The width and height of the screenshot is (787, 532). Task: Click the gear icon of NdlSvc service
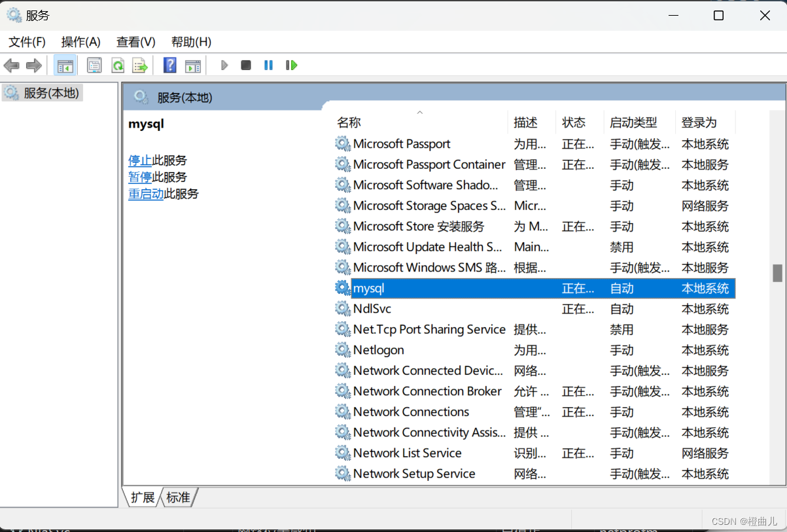(x=343, y=308)
